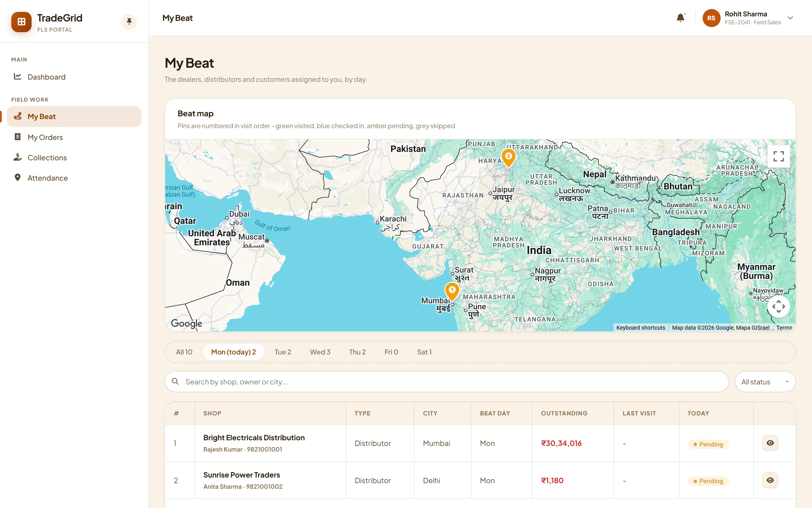Click the SHOP column header

coord(212,413)
